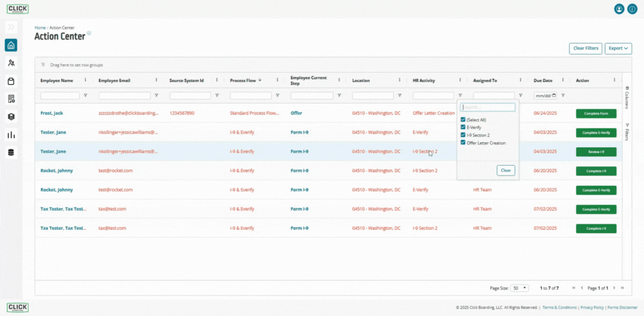Sort by Process Flow column header
The width and height of the screenshot is (644, 316).
pos(243,81)
